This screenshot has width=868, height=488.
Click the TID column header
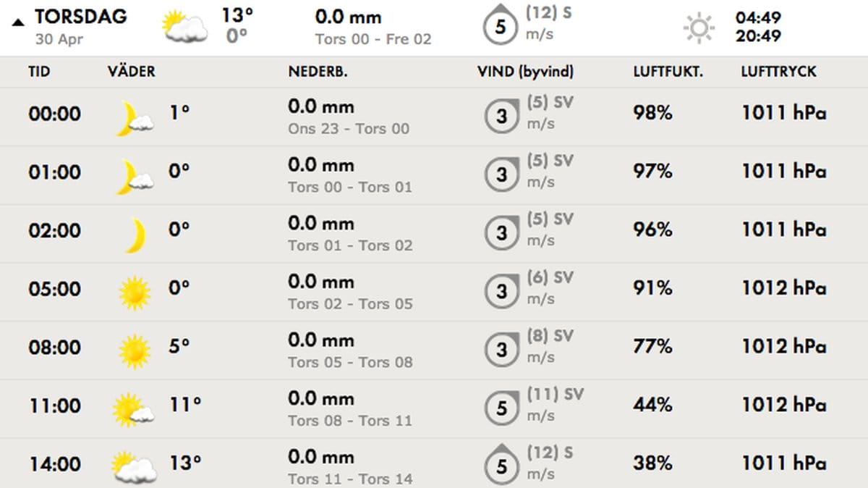click(x=39, y=72)
